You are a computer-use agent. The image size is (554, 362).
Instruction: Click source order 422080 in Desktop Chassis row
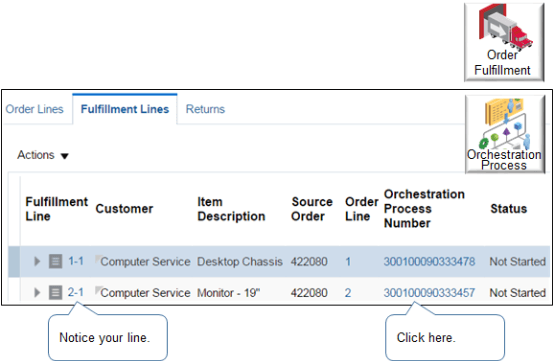(309, 262)
